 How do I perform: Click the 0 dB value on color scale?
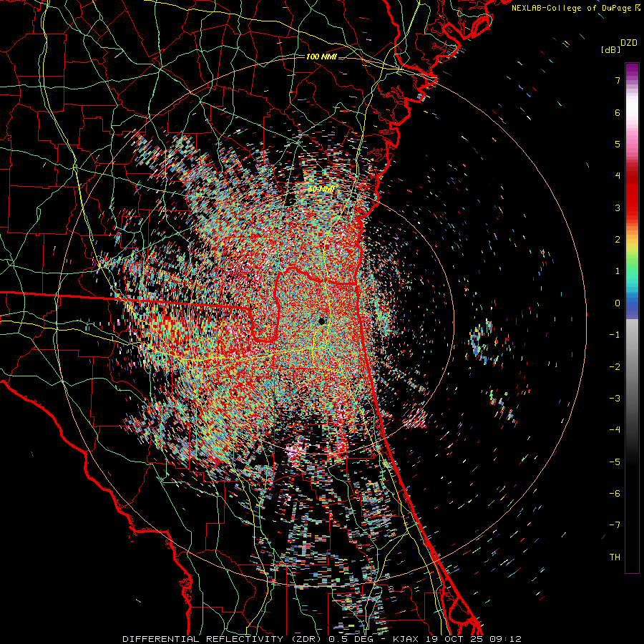pyautogui.click(x=618, y=303)
